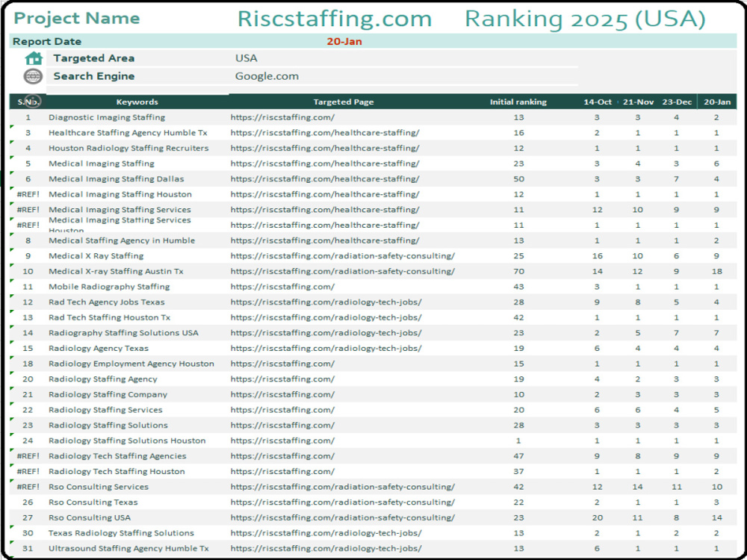Select Radiology Staffing Company keyword

click(x=108, y=394)
